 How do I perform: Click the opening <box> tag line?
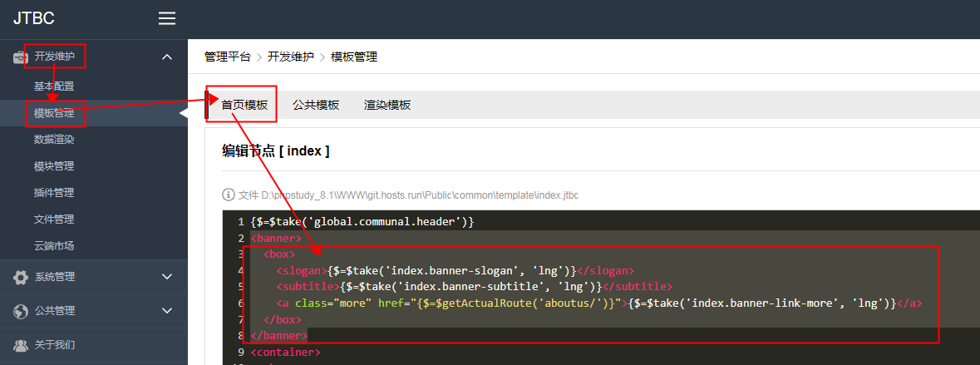279,254
